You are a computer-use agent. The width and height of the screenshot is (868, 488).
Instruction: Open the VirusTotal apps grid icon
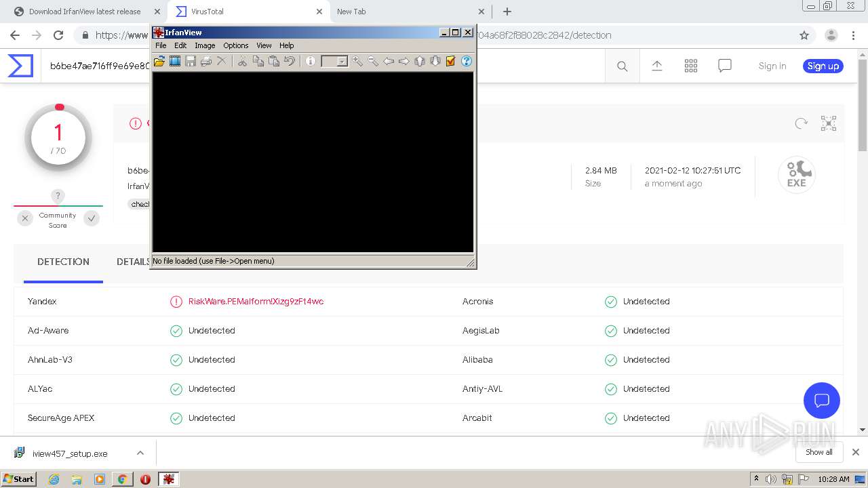click(690, 66)
